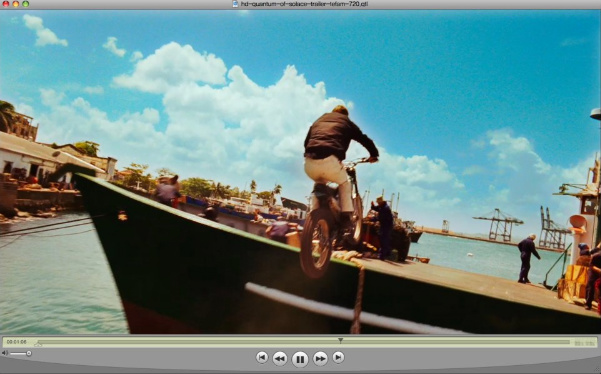Click the 00:01:06 current time display
601x374 pixels.
pyautogui.click(x=16, y=342)
